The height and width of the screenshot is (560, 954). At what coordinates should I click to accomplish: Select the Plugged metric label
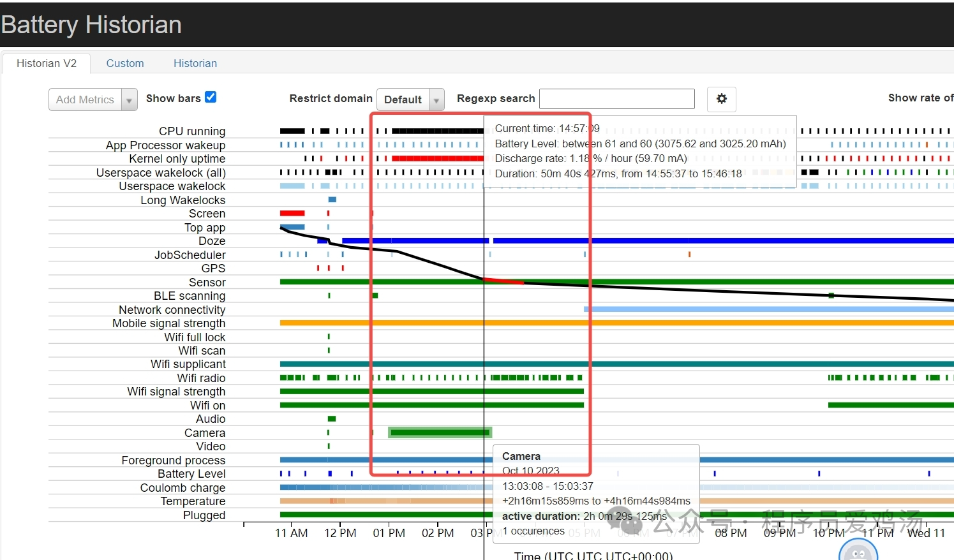click(204, 515)
